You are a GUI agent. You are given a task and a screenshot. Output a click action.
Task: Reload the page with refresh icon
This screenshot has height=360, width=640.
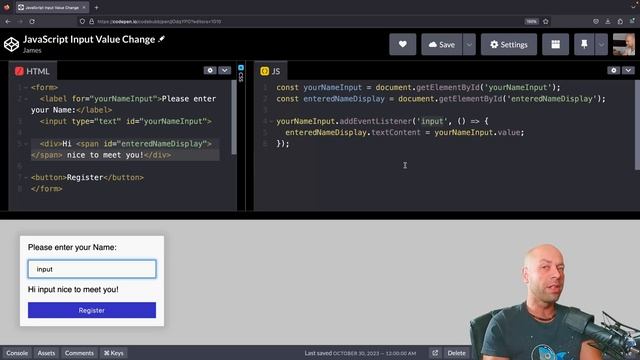tap(32, 21)
